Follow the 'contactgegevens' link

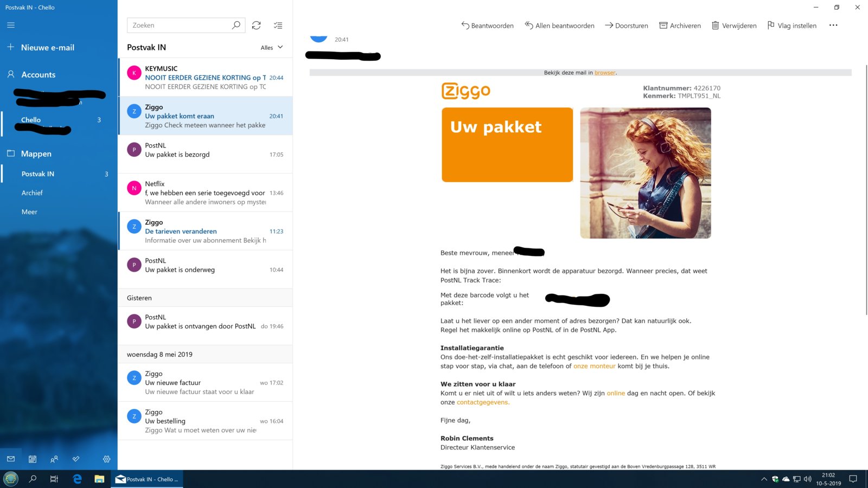[x=483, y=402]
